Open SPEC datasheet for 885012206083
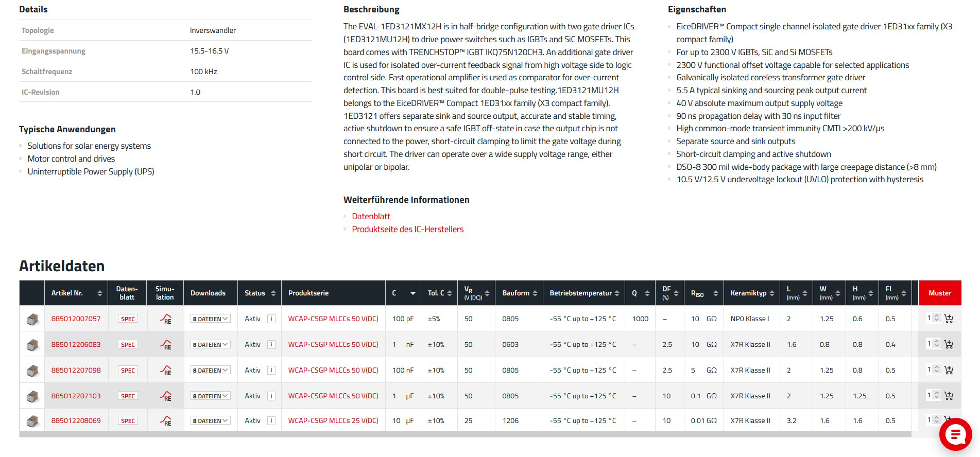980x457 pixels. tap(128, 345)
